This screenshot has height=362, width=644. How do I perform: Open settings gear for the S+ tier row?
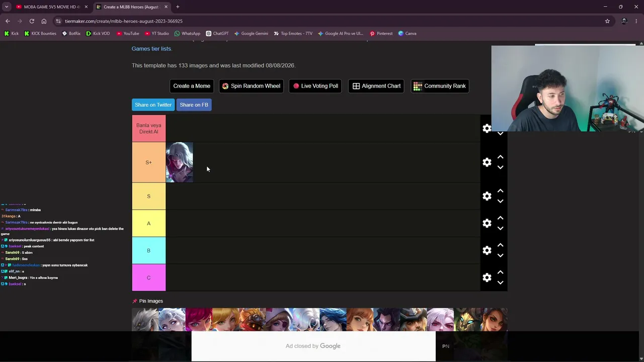[487, 162]
